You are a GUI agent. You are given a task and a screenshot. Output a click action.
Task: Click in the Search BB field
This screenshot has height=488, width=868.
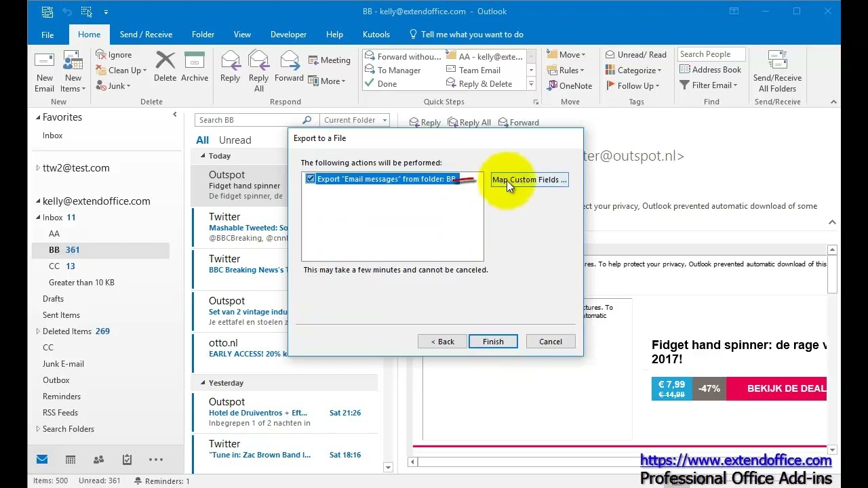(x=248, y=120)
